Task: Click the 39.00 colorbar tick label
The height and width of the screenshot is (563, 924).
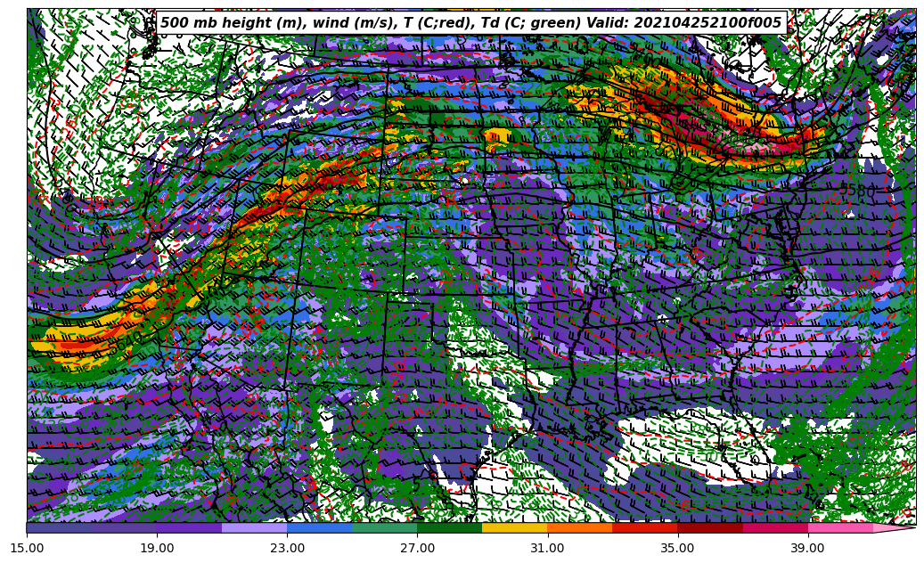Action: (807, 549)
